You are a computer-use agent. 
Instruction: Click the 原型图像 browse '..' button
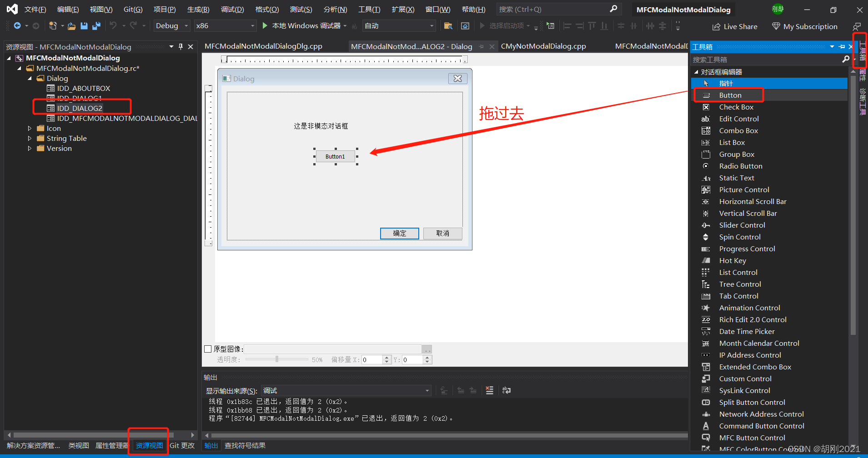click(427, 349)
